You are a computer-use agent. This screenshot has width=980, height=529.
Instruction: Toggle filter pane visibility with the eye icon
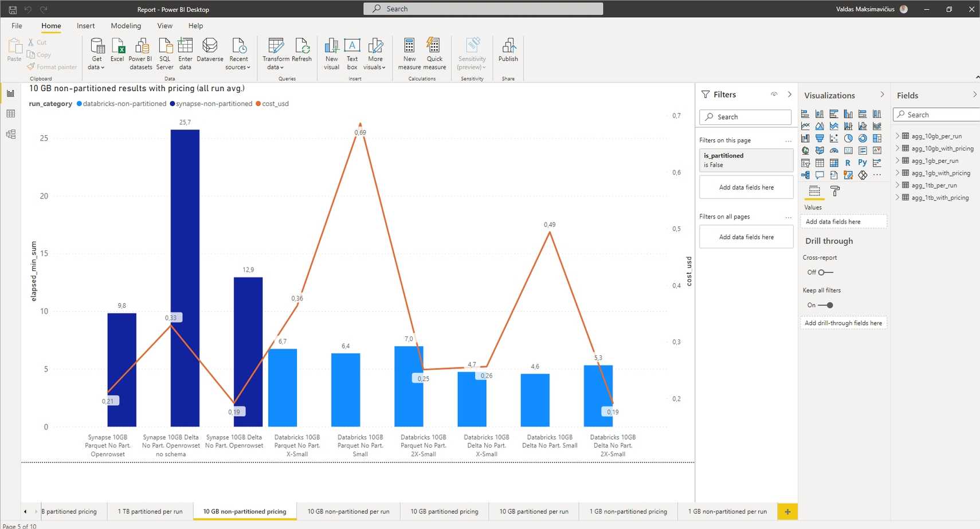click(774, 94)
